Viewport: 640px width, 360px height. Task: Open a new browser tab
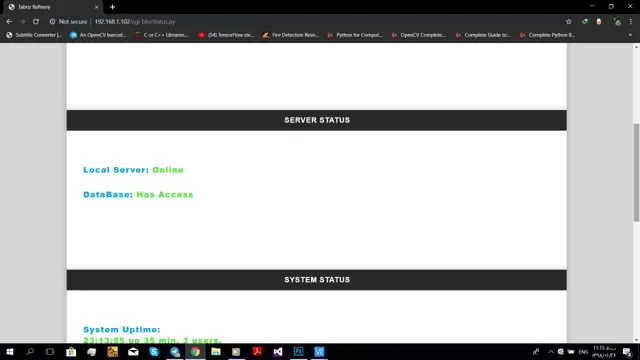point(112,7)
